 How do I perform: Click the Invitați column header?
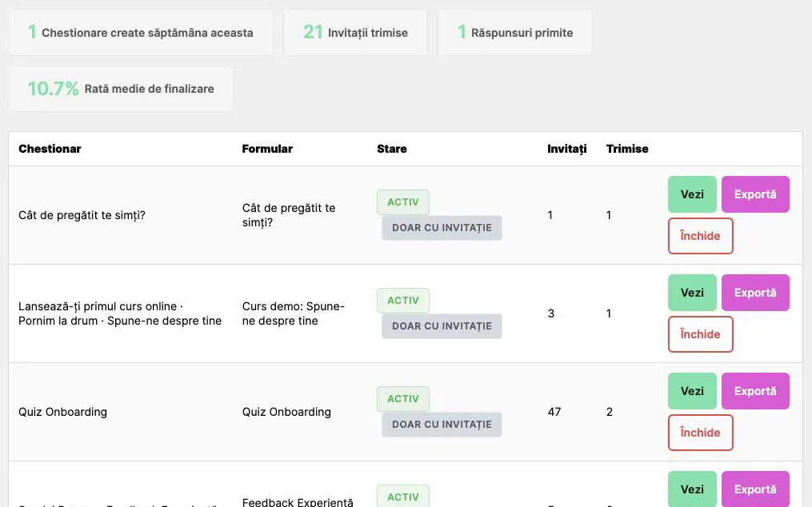(x=566, y=149)
